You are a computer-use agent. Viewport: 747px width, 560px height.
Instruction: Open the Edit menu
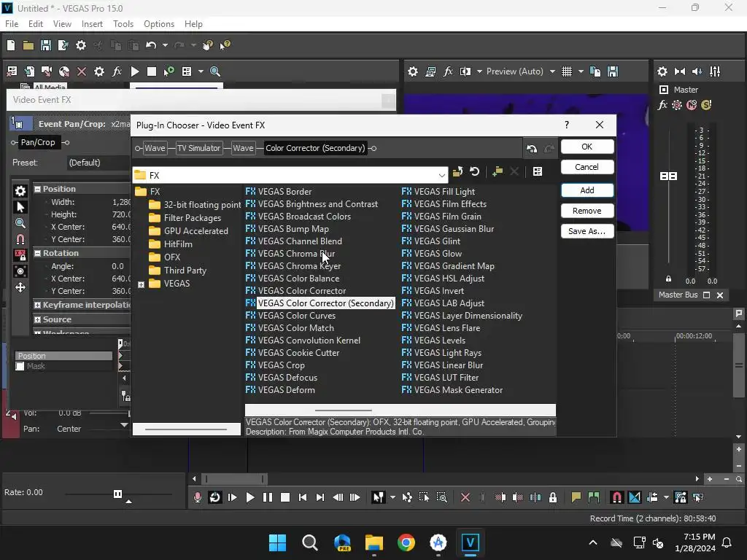36,24
